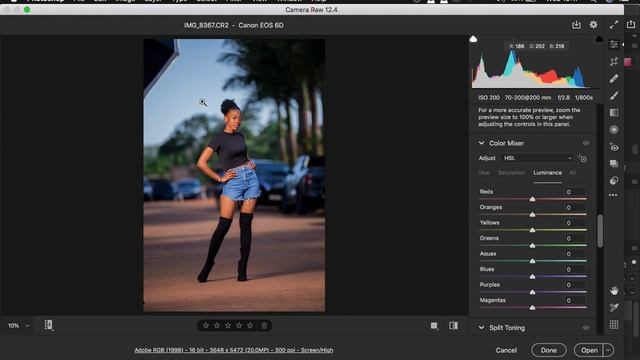Click the share/export icon at top right

click(631, 24)
